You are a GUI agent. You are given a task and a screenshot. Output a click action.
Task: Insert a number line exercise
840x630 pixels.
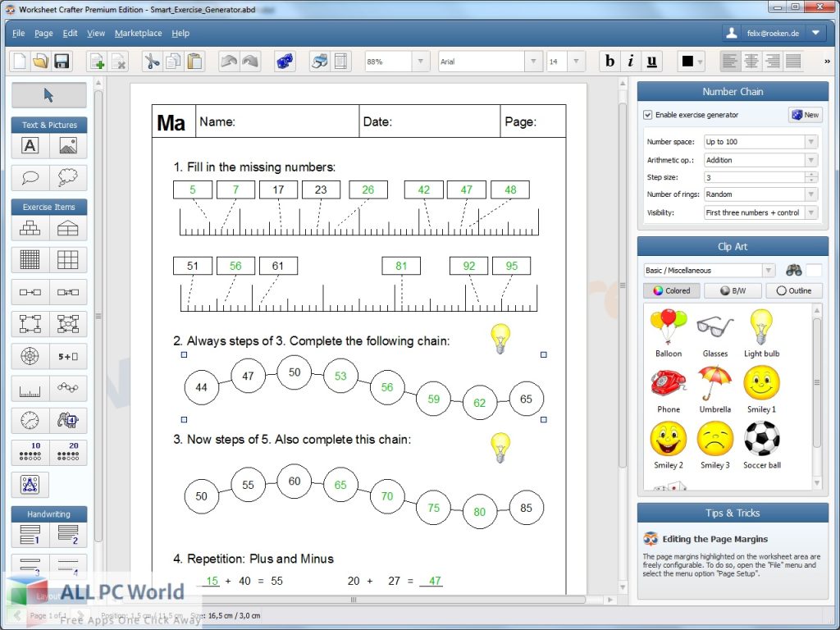coord(29,388)
